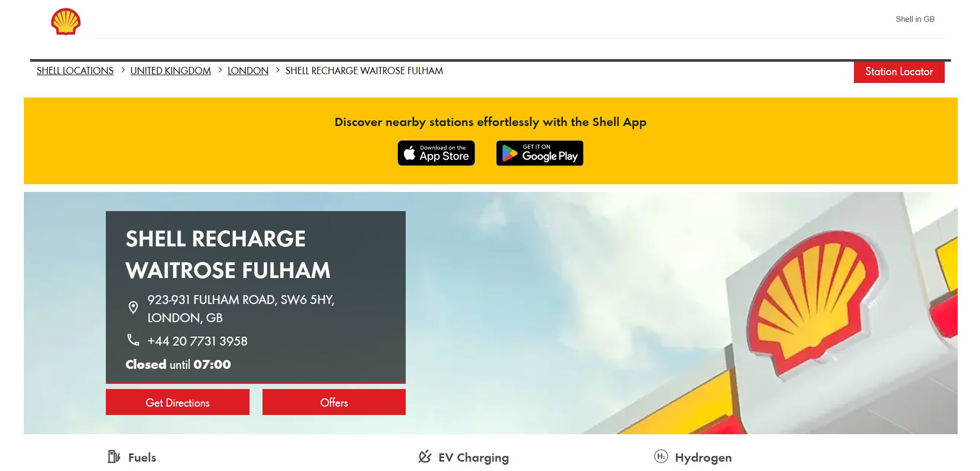This screenshot has height=471, width=980.
Task: Select the Fuels icon
Action: (x=113, y=457)
